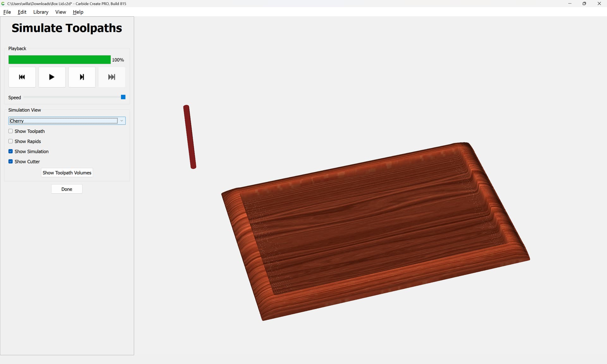This screenshot has width=607, height=364.
Task: Disable the Show Cutter checkbox
Action: click(10, 161)
